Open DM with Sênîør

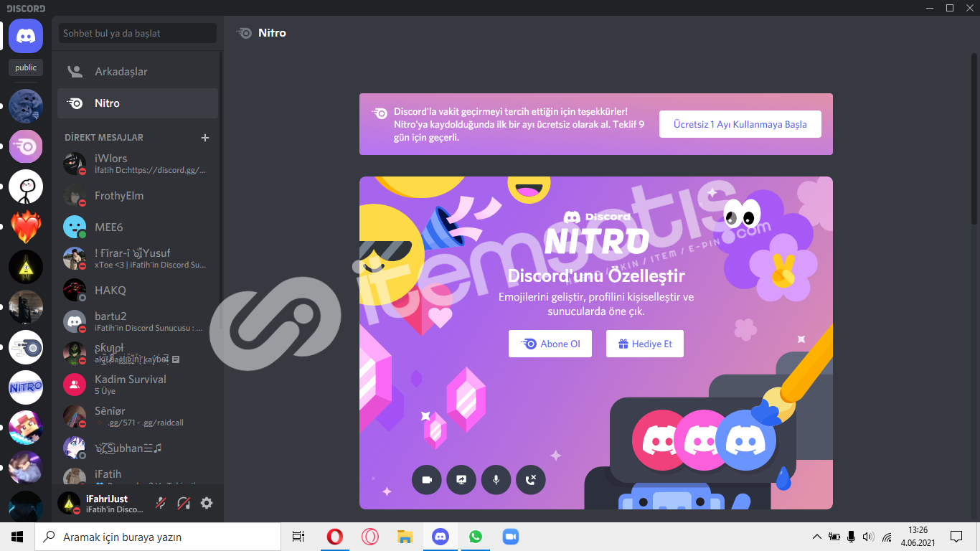pyautogui.click(x=138, y=416)
